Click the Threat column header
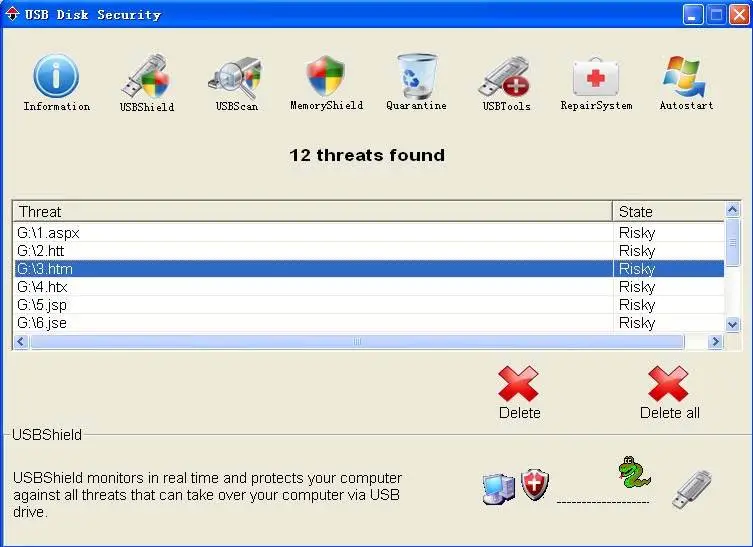 coord(313,212)
